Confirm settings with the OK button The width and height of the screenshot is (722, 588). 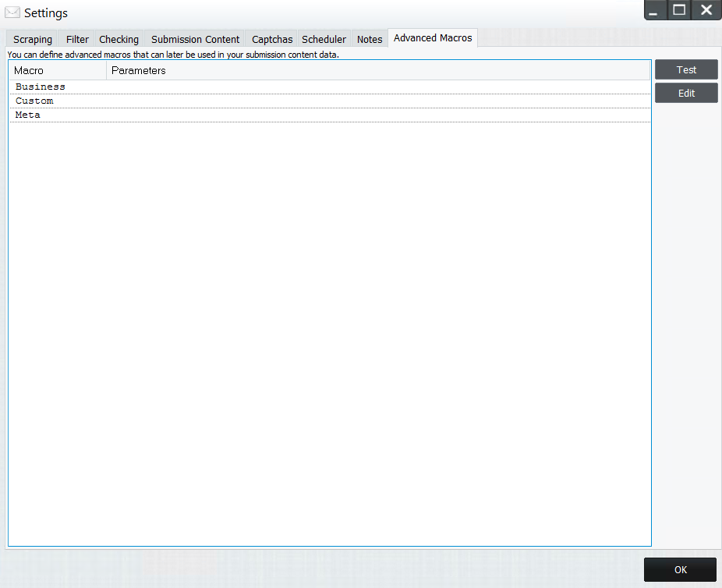pos(680,569)
